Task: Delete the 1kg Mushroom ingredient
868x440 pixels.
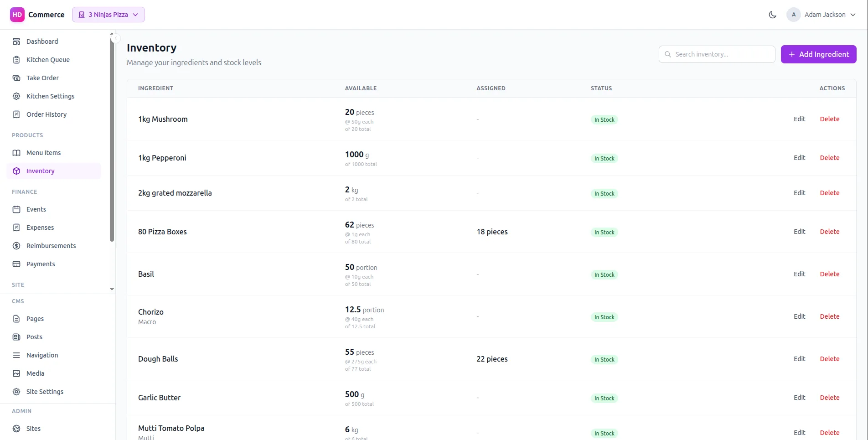Action: (829, 119)
